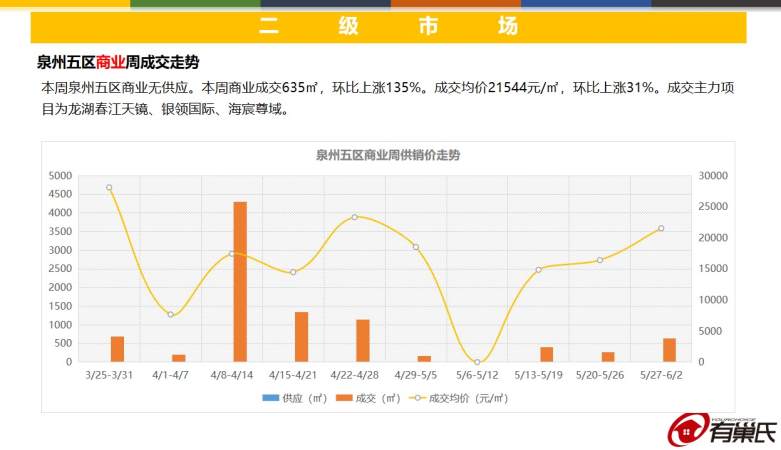Click x-axis label 5/20-5/26
This screenshot has width=781, height=450.
[600, 375]
